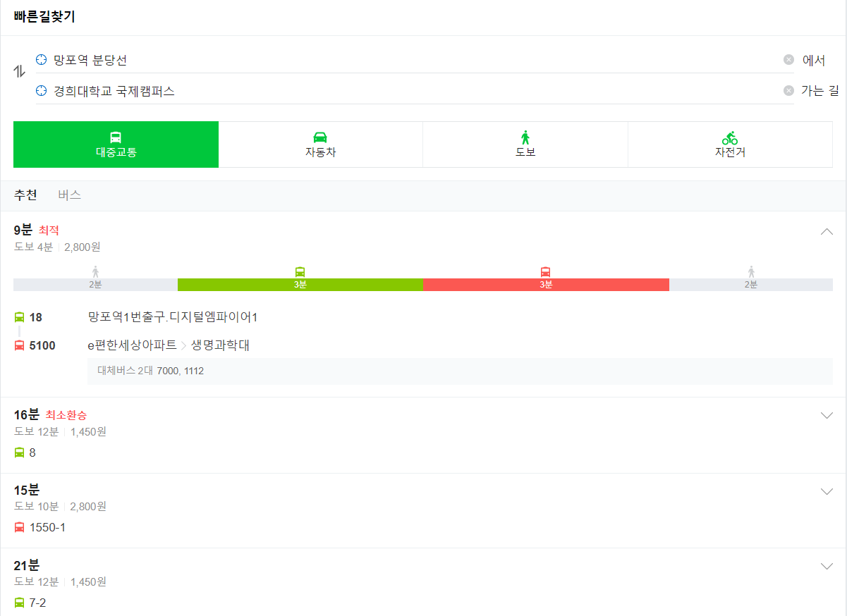Screen dimensions: 847x616
Task: Click bus number 8 label
Action: pos(32,452)
